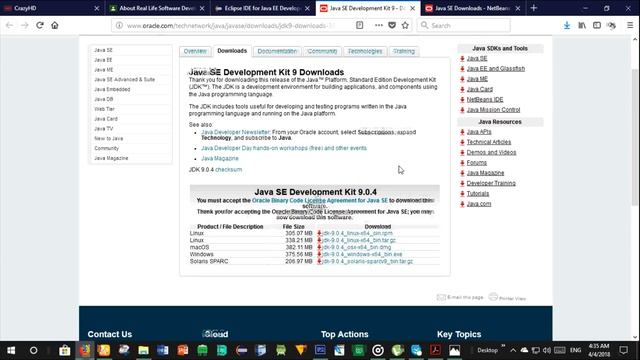Viewport: 640px width, 360px height.
Task: Open Java Developer Day workshops link
Action: click(284, 148)
